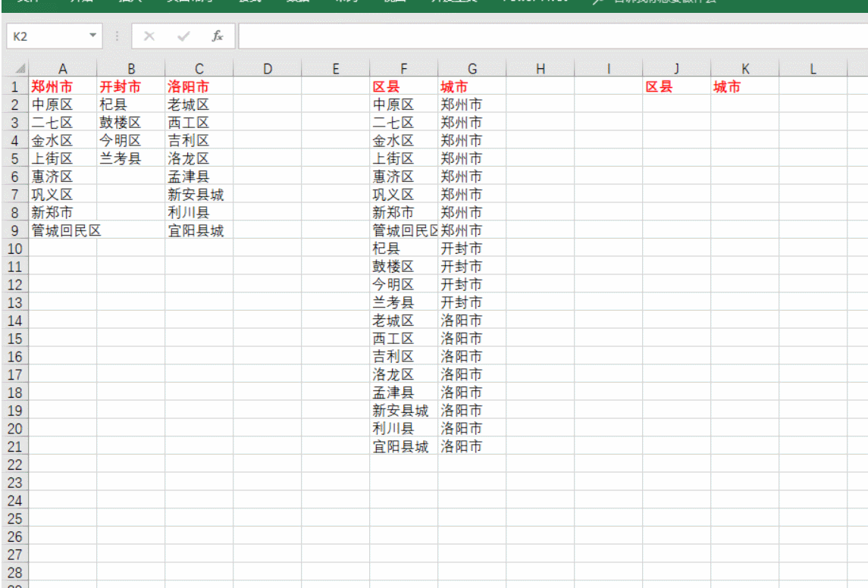Select row 10 header
The image size is (868, 588).
[15, 249]
